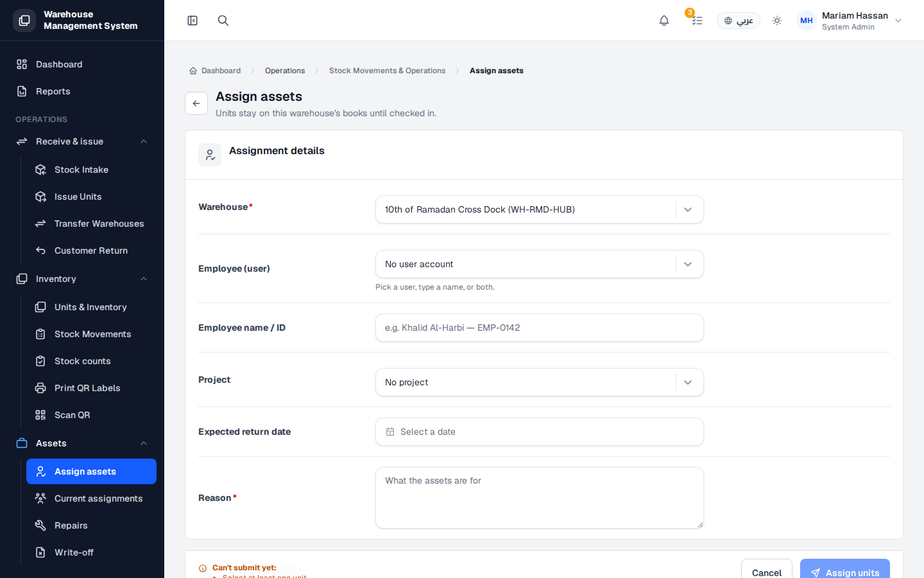Viewport: 924px width, 578px height.
Task: Collapse the Inventory section
Action: (82, 279)
